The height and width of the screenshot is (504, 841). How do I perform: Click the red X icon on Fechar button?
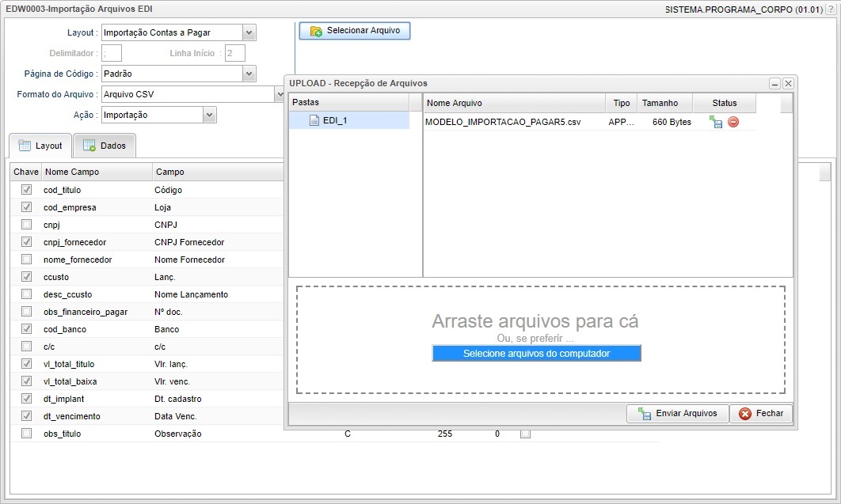(744, 413)
